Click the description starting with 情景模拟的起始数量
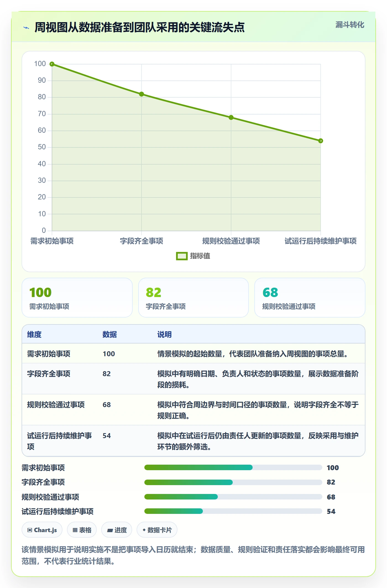Image resolution: width=387 pixels, height=588 pixels. 253,354
